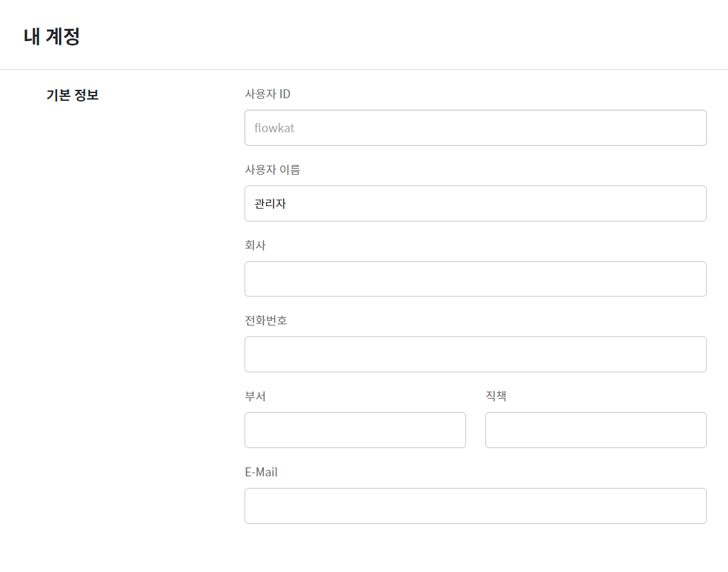This screenshot has width=728, height=572.
Task: Click the 내 계정 page heading
Action: pos(51,37)
